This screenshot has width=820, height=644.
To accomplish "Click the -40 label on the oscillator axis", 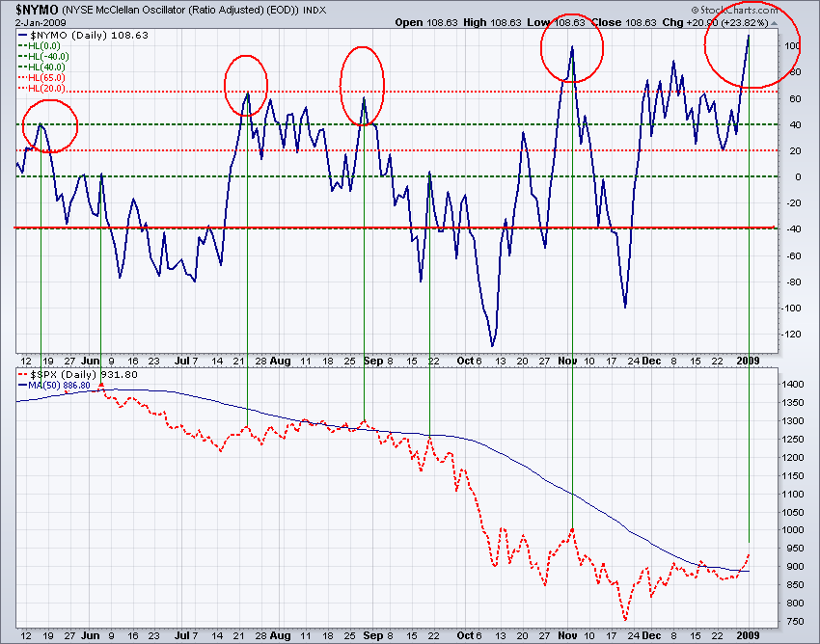I will click(x=793, y=229).
